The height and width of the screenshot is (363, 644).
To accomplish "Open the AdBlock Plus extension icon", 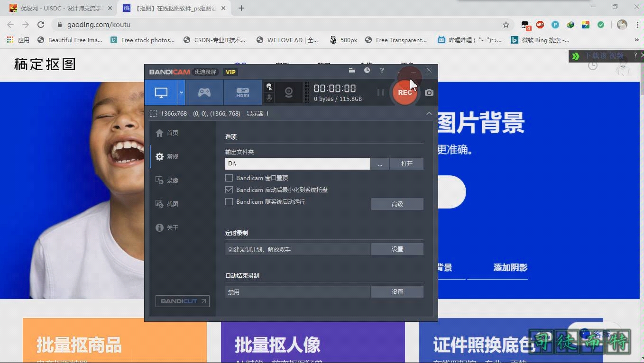I will (x=540, y=25).
